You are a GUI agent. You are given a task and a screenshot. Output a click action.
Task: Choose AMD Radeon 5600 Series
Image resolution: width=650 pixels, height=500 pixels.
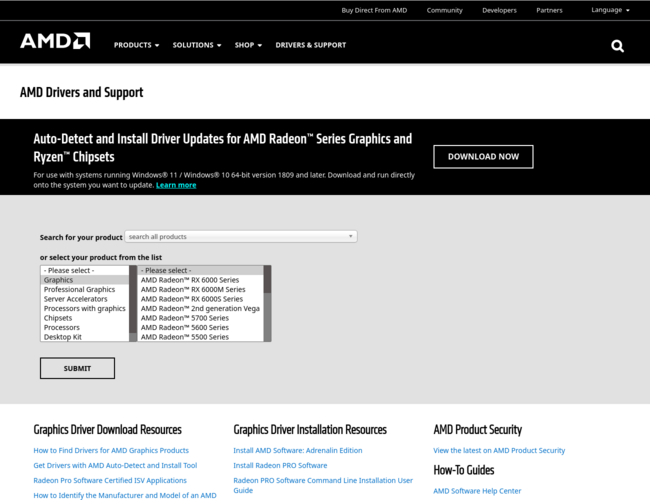(200, 328)
